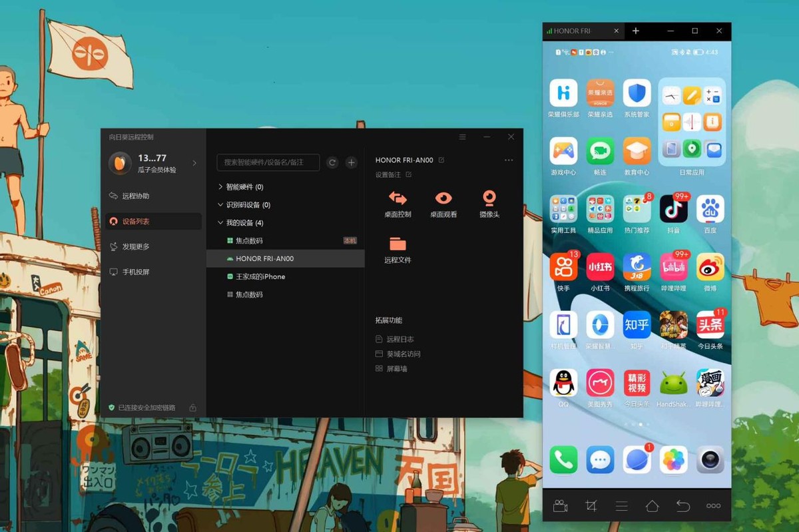Screen dimensions: 799x532
Task: Expand the 智能硬件 (0) group
Action: coord(221,187)
